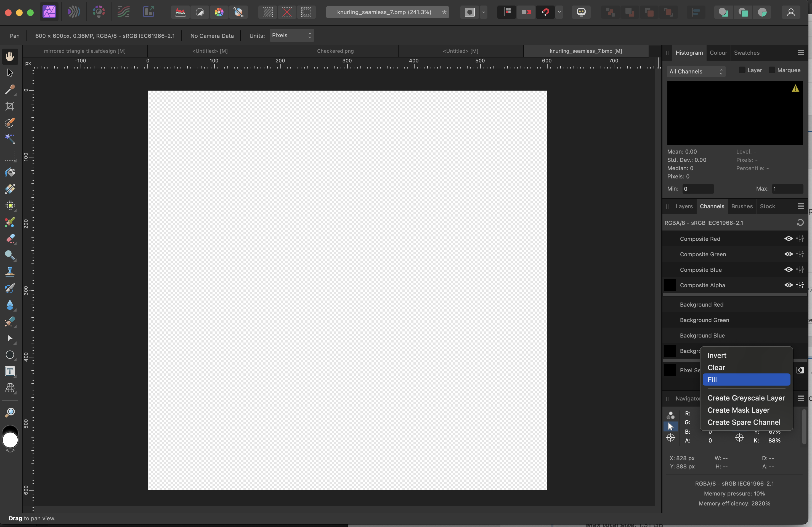The image size is (812, 527).
Task: Hide Composite Blue channel visibility
Action: (788, 270)
